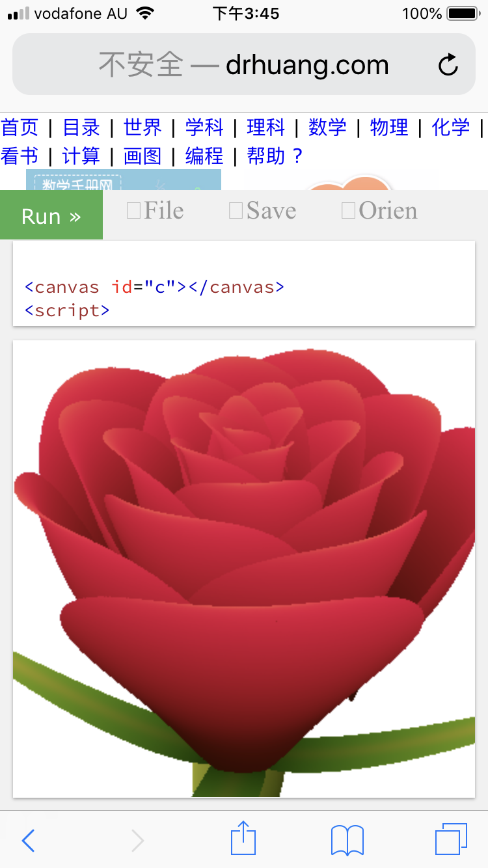Open the 编程 programming link
This screenshot has height=868, width=488.
pos(204,156)
